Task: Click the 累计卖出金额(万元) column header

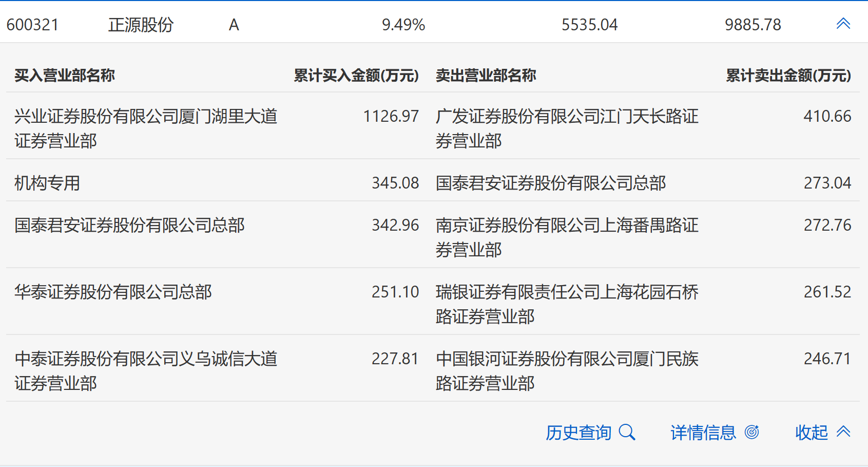Action: [788, 76]
